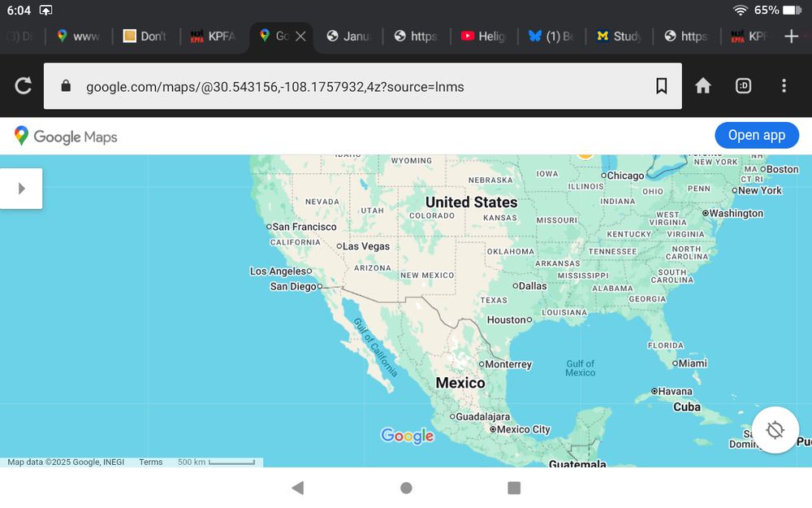The width and height of the screenshot is (812, 508).
Task: Select Monterrey on the map
Action: click(505, 364)
